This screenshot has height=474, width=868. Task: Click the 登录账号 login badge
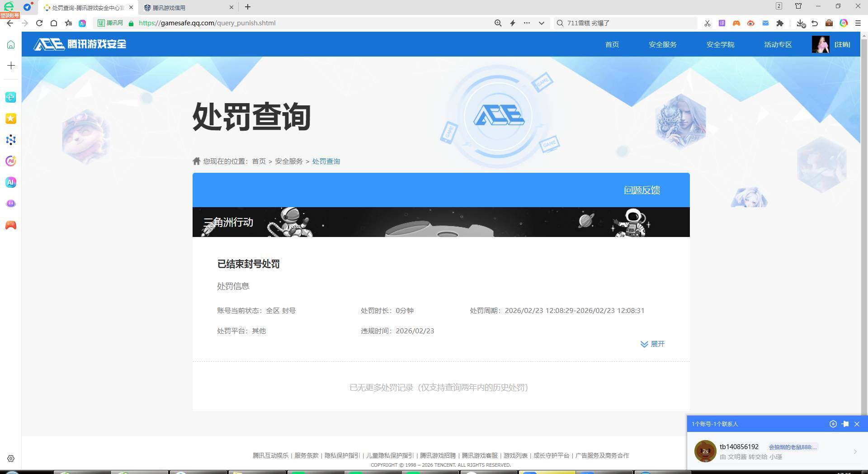pyautogui.click(x=9, y=15)
